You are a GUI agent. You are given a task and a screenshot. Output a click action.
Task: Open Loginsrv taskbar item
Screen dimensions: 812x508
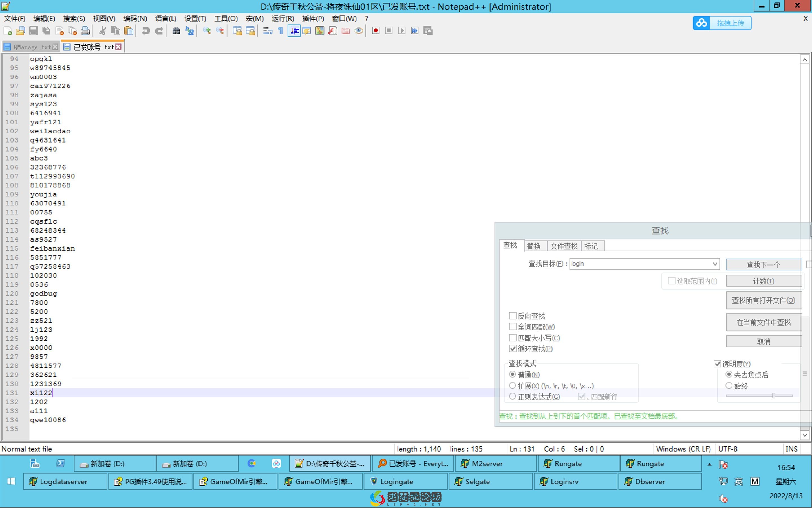click(x=575, y=481)
